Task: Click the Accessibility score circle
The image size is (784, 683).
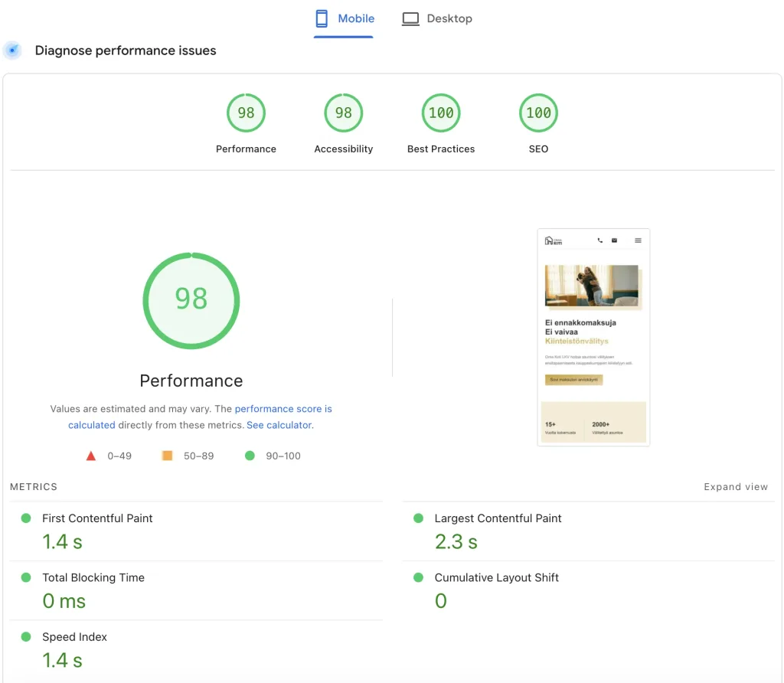Action: click(343, 113)
